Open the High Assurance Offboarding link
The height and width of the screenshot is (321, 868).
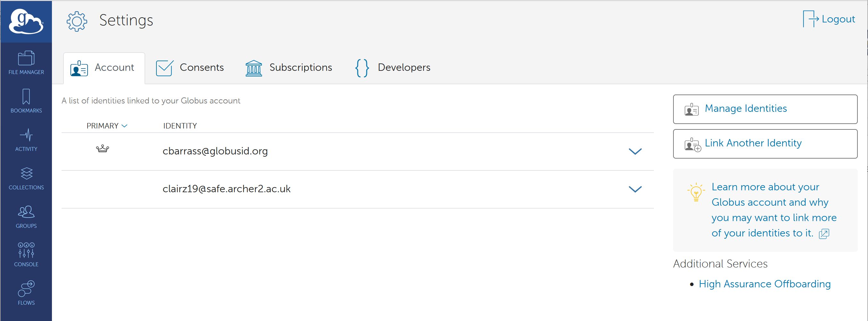point(764,284)
